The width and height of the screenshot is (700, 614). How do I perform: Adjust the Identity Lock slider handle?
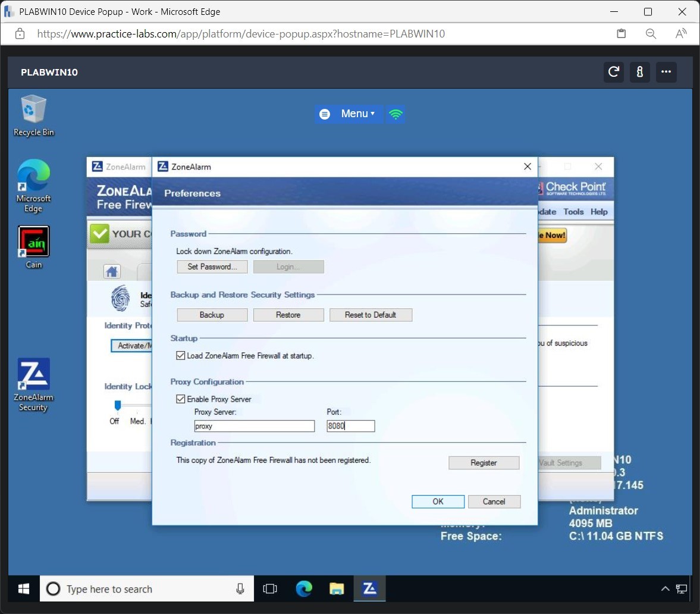click(117, 405)
